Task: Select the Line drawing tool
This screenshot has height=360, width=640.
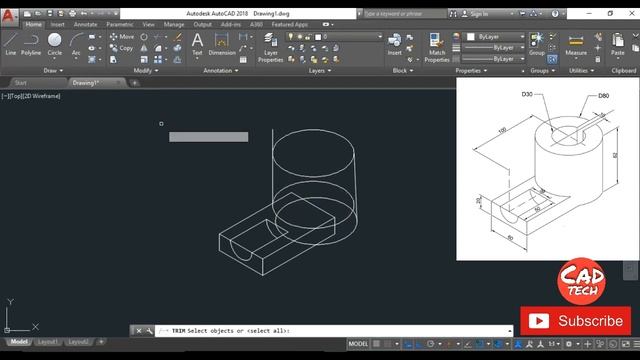Action: click(x=11, y=44)
